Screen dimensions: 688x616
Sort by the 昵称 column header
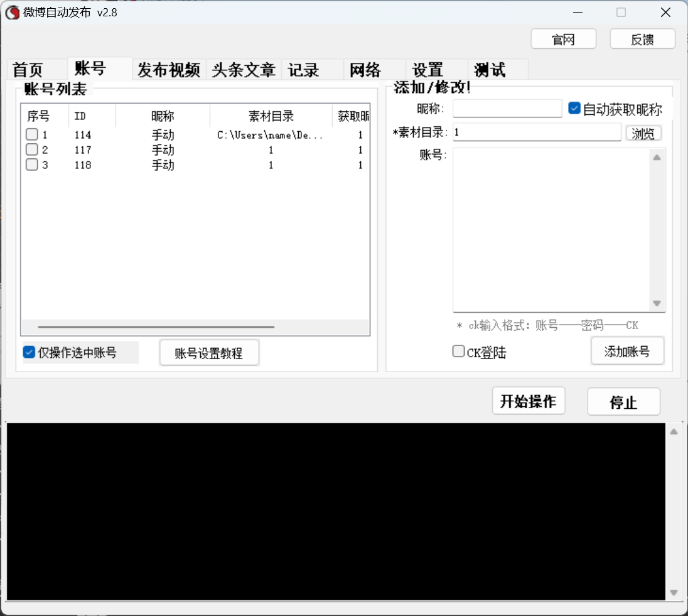(x=163, y=116)
